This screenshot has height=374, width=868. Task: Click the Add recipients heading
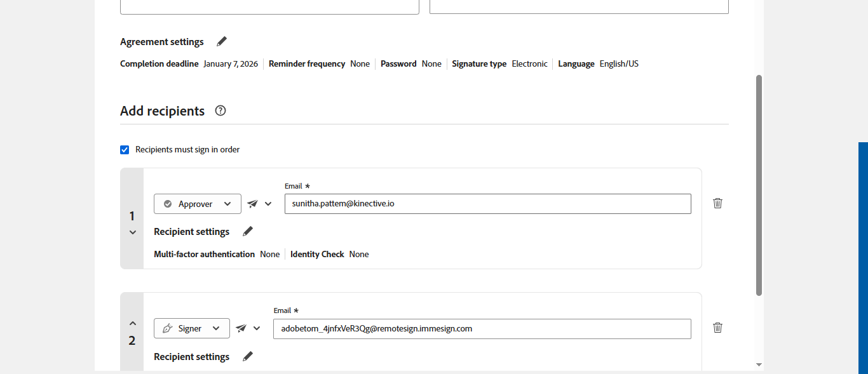click(162, 111)
